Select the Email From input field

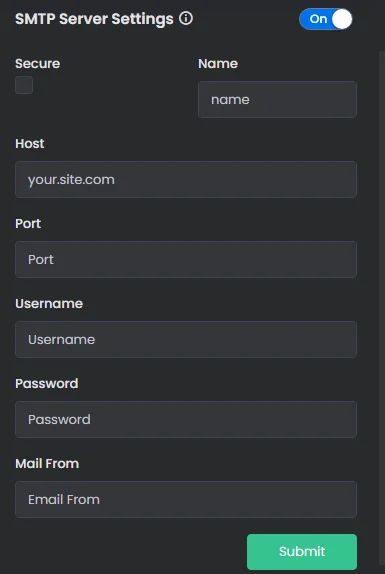[x=186, y=499]
